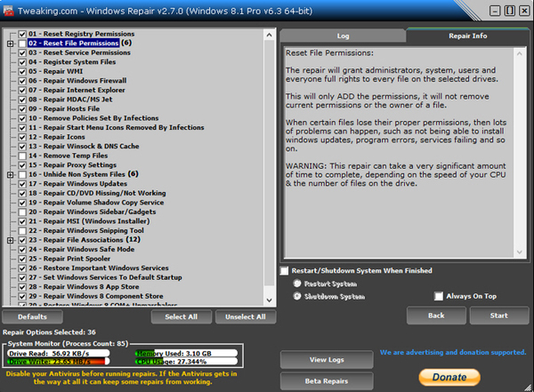The image size is (534, 392).
Task: Enable 20 - Repair Windows Sidebar/Gadgets checkbox
Action: click(22, 212)
